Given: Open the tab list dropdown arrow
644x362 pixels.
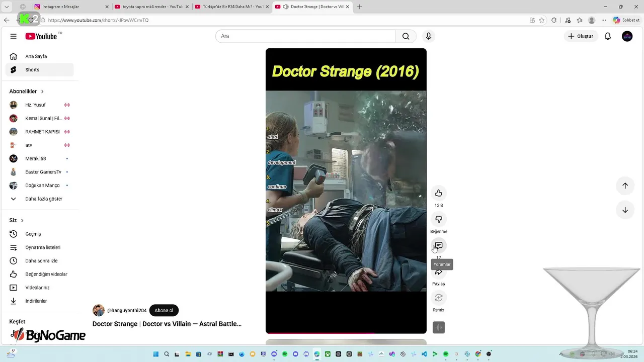Looking at the screenshot, I should tap(7, 7).
